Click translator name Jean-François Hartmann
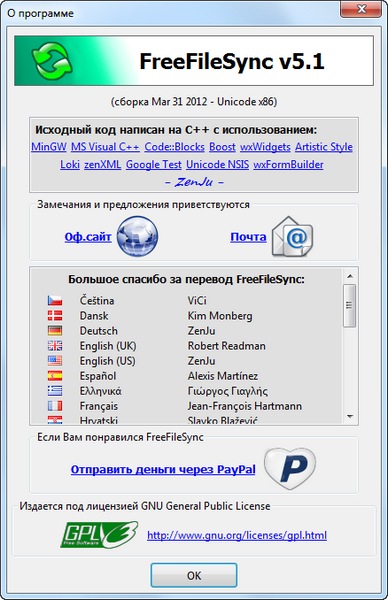The width and height of the screenshot is (388, 600). coord(245,406)
